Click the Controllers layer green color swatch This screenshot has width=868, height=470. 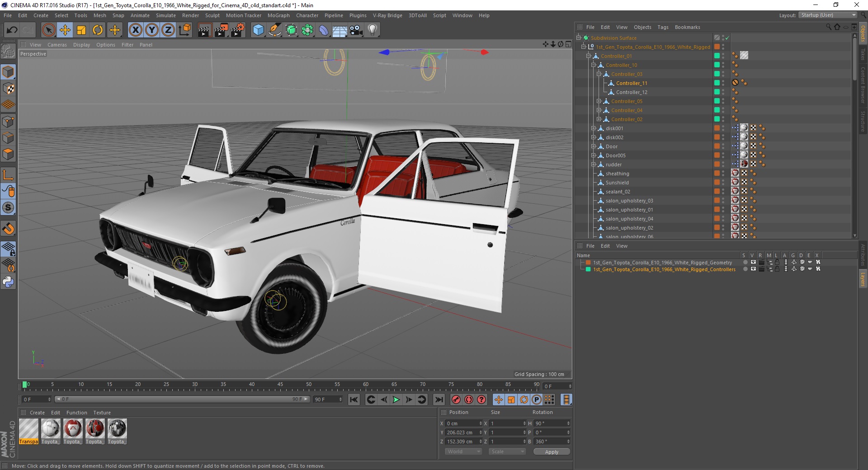588,269
